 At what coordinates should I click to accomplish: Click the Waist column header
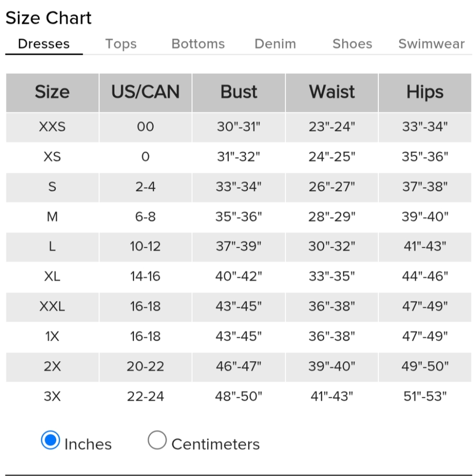(332, 93)
